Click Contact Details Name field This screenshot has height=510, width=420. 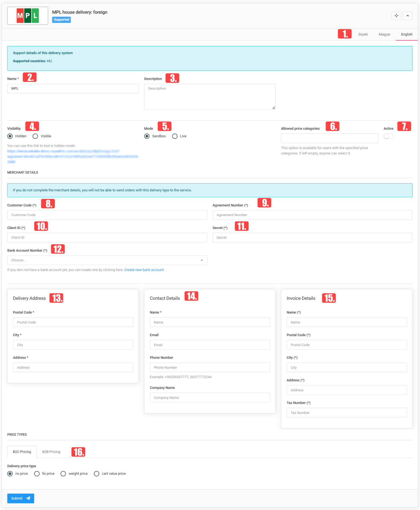pos(210,322)
